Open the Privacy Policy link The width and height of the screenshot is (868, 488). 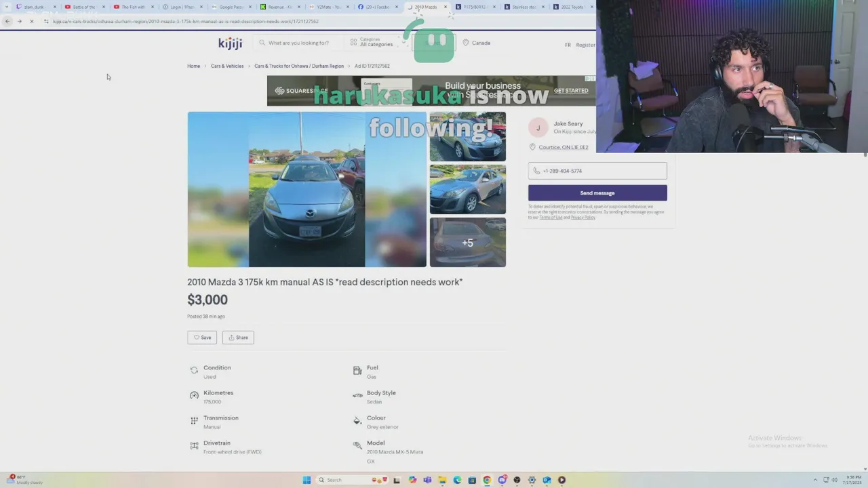583,218
